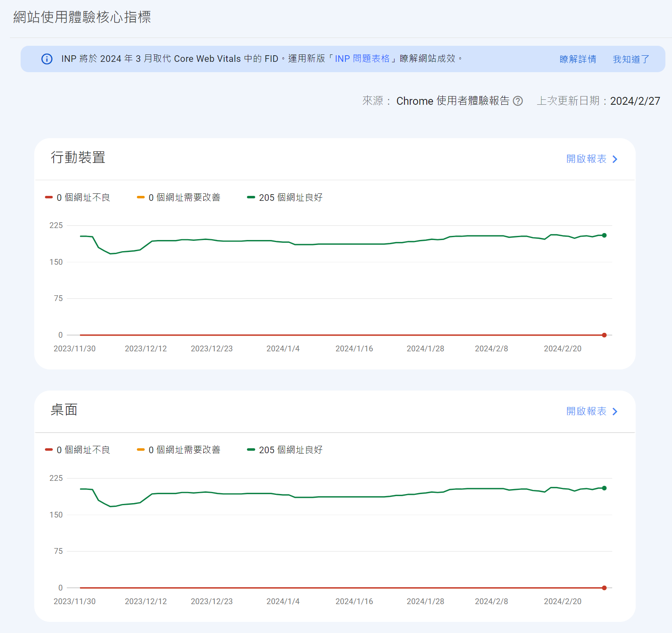Screen dimensions: 672x633
Task: Click the red end point on the 行動裝置 chart
Action: (x=604, y=335)
